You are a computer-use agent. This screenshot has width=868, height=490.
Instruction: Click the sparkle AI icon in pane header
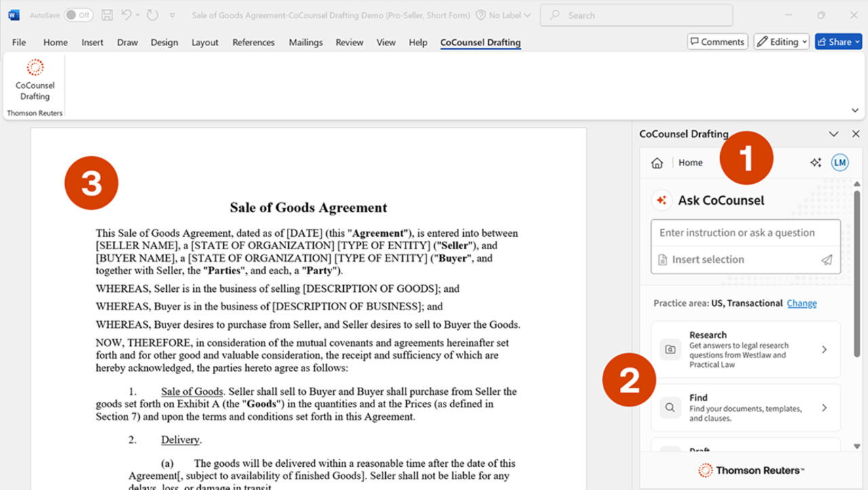(x=816, y=163)
